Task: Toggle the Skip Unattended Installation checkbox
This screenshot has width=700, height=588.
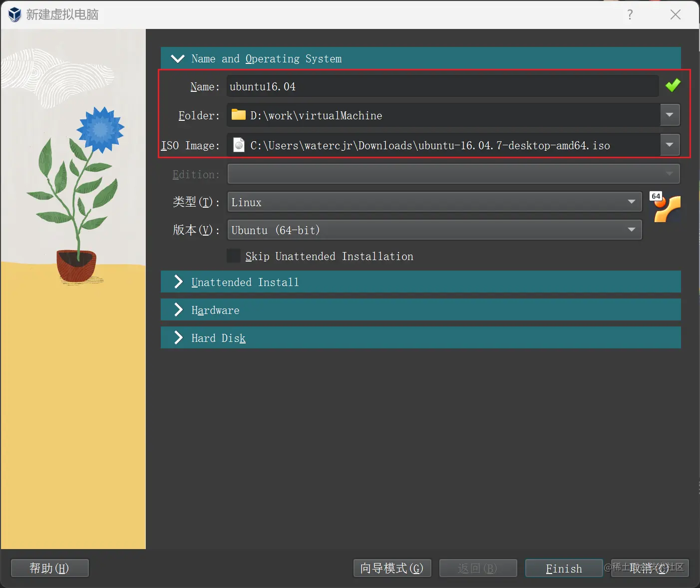Action: (234, 256)
